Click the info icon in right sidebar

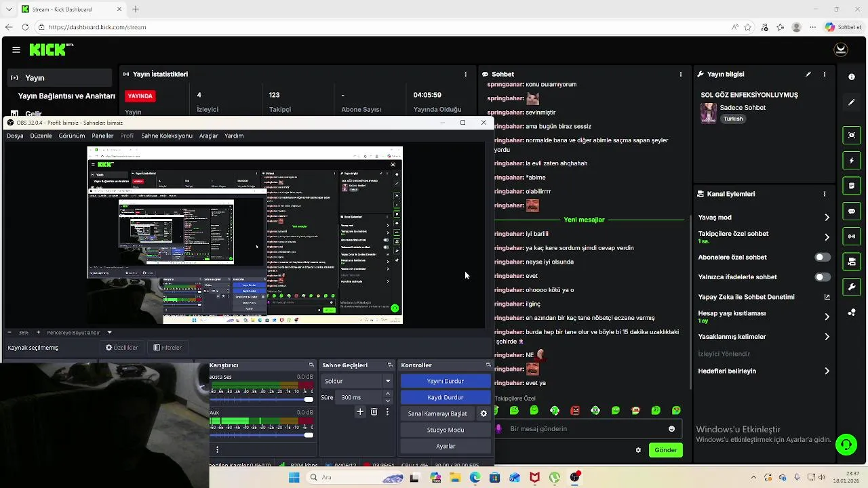click(x=852, y=77)
